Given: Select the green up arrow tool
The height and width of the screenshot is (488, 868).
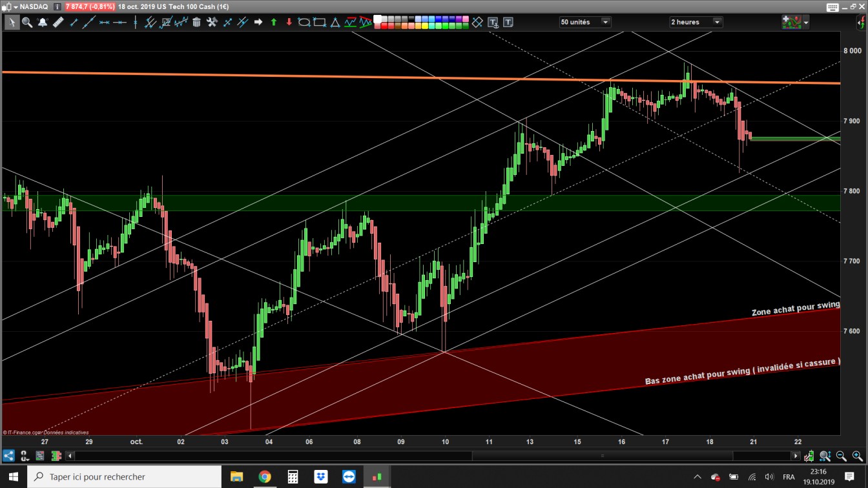Looking at the screenshot, I should click(x=274, y=22).
